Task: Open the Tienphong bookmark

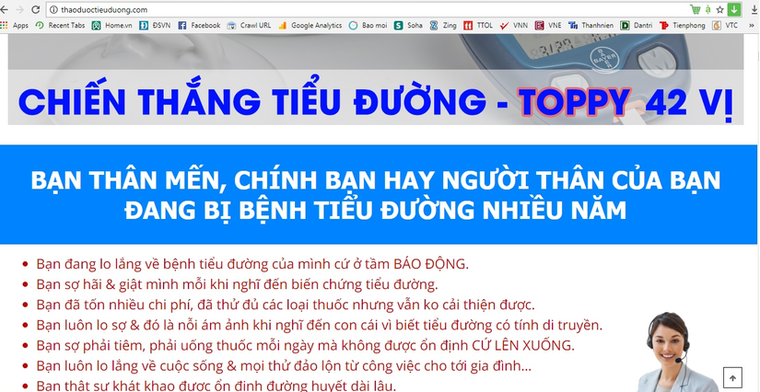Action: point(682,25)
